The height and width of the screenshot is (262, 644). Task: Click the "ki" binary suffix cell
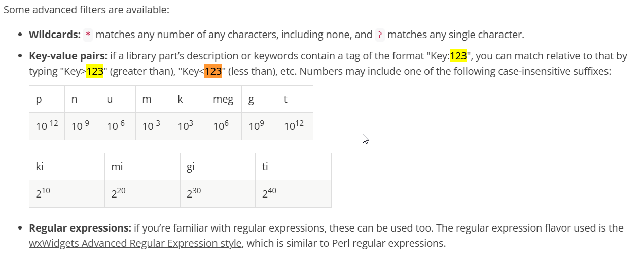pos(66,167)
